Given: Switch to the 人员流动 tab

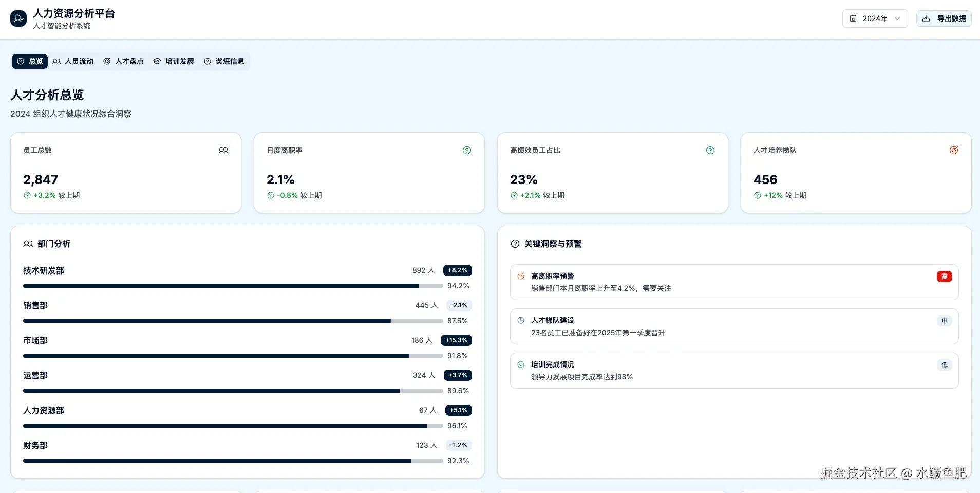Looking at the screenshot, I should click(x=73, y=61).
